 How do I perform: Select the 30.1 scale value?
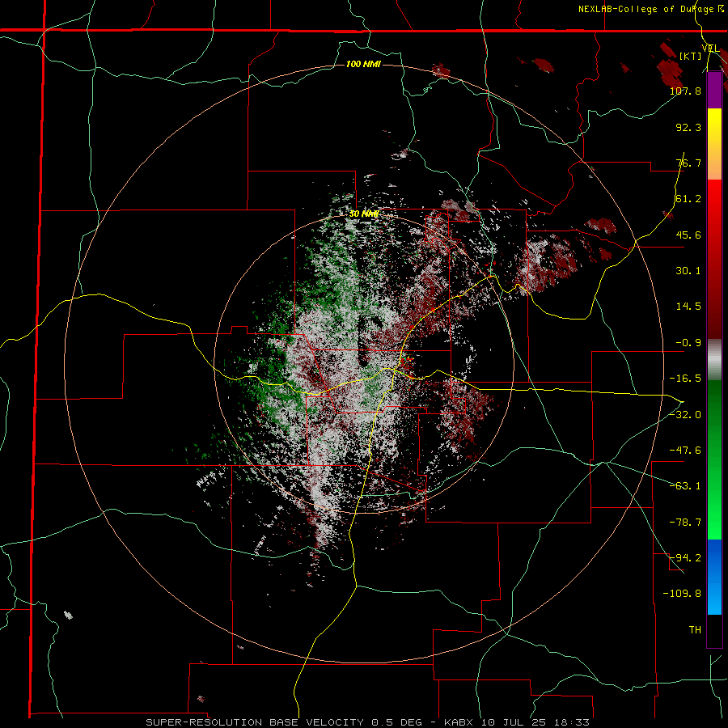[688, 271]
